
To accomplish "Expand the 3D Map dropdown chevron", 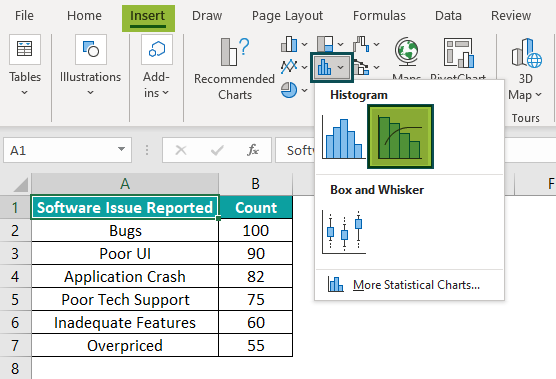I will point(539,95).
